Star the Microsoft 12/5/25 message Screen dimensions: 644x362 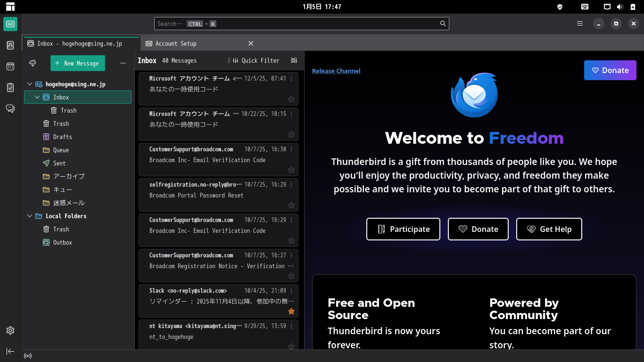click(x=291, y=99)
